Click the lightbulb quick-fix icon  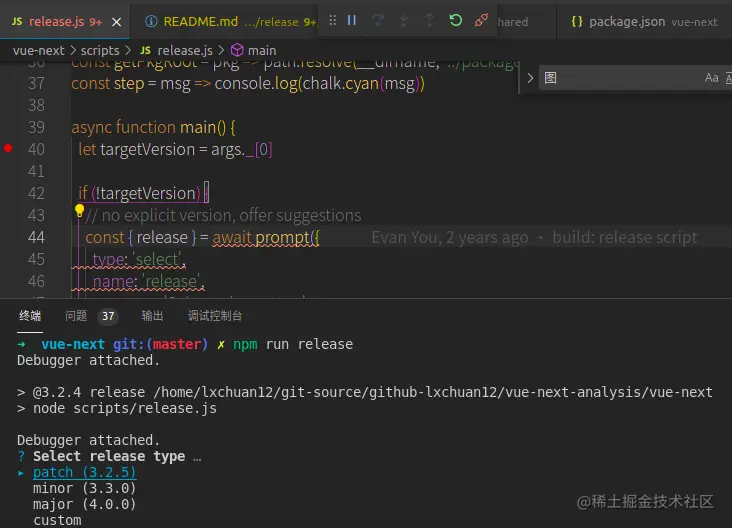pyautogui.click(x=79, y=211)
